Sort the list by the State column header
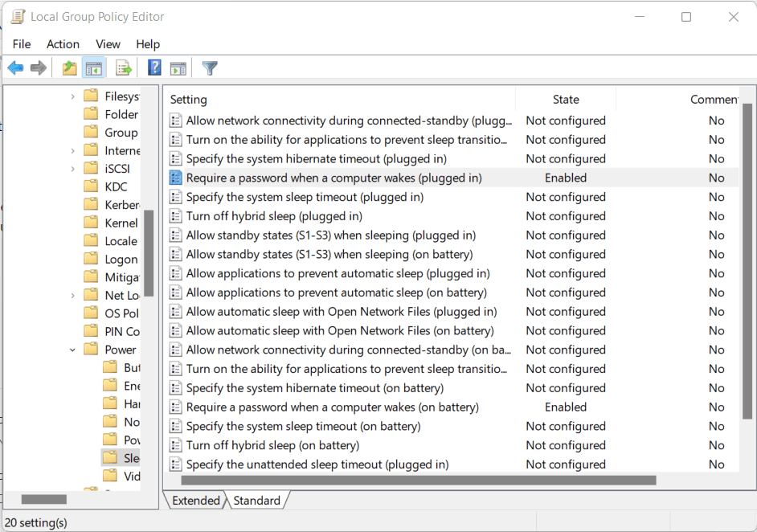 565,100
